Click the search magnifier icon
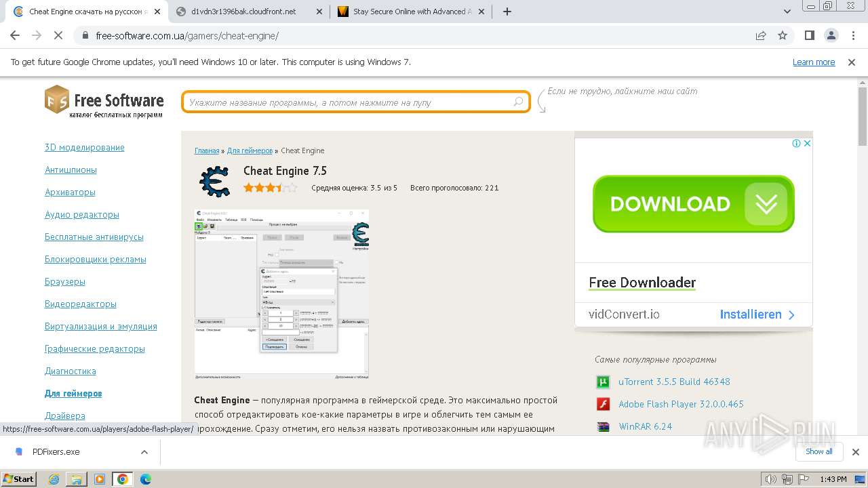Screen dimensions: 868x488 click(x=519, y=102)
